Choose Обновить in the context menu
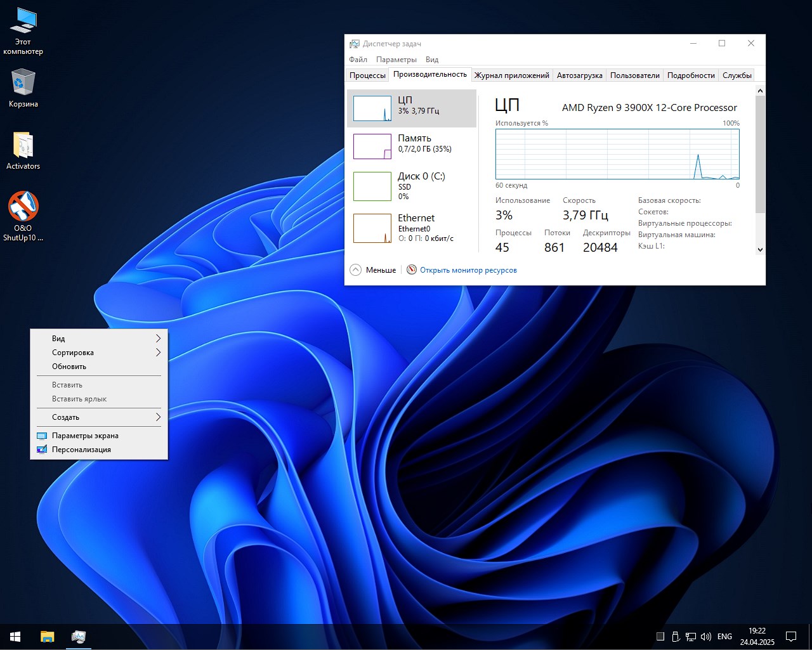 point(69,367)
